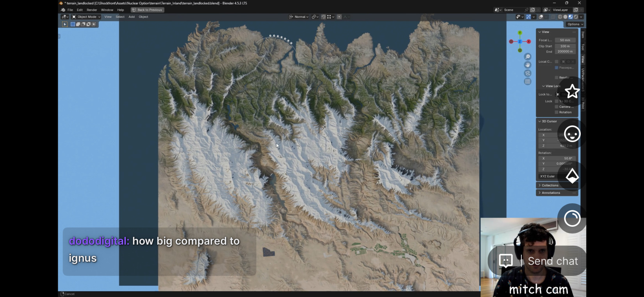Select Material Preview shading icon
This screenshot has height=297, width=644.
tap(571, 17)
